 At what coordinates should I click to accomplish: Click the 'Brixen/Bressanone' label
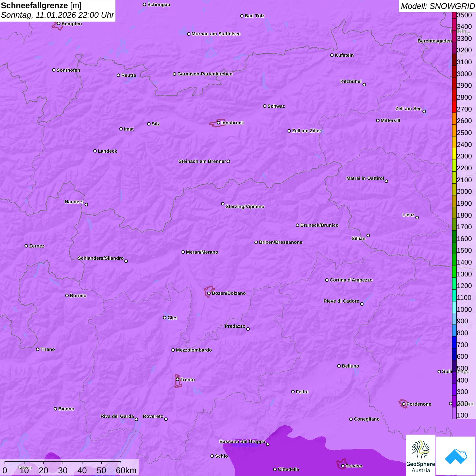tap(280, 242)
